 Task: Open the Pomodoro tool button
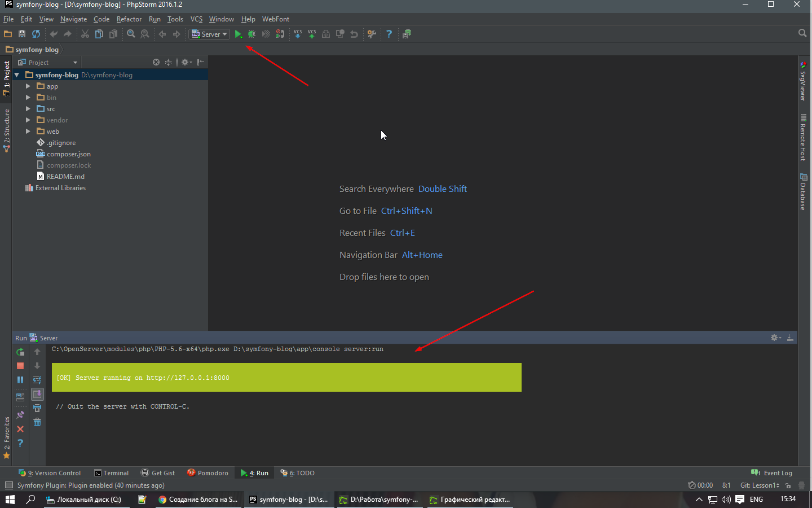pyautogui.click(x=208, y=473)
